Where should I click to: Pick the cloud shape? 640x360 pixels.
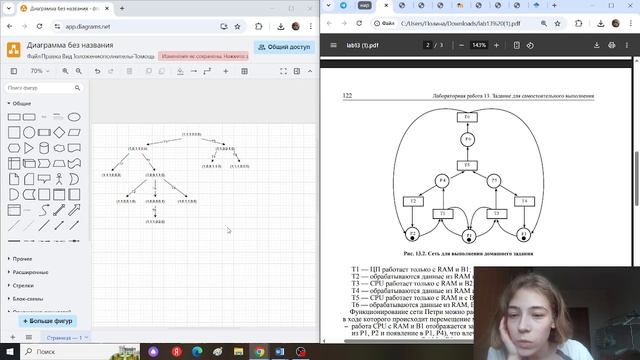click(x=59, y=148)
